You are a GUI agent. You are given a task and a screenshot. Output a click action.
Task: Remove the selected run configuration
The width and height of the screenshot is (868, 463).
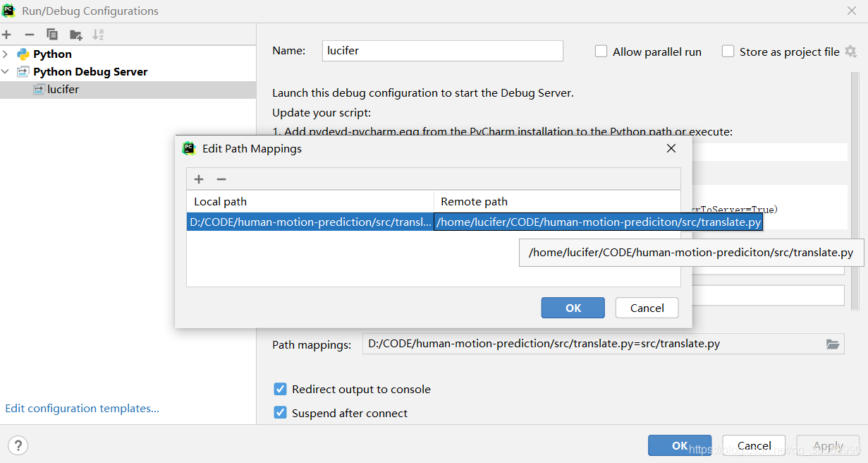pyautogui.click(x=29, y=34)
